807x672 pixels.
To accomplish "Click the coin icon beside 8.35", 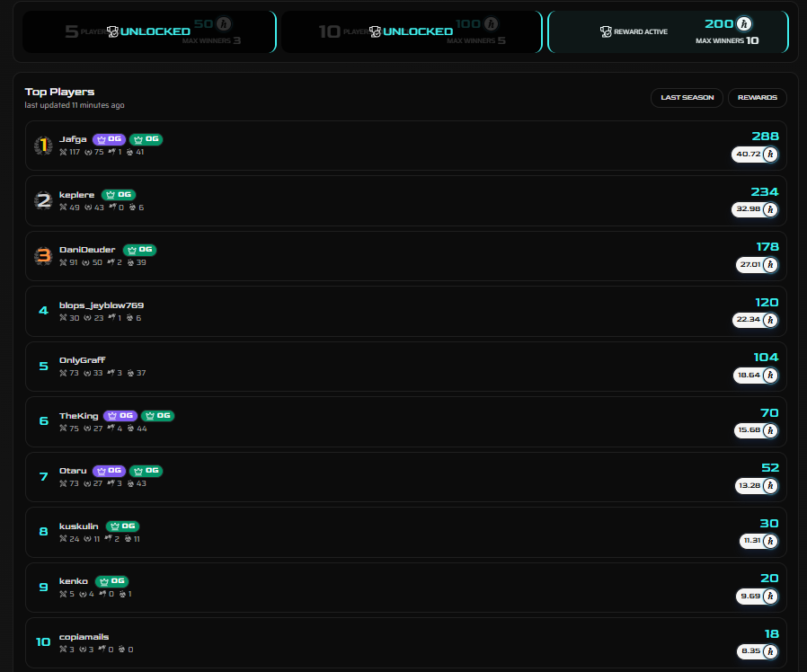I will tap(770, 651).
